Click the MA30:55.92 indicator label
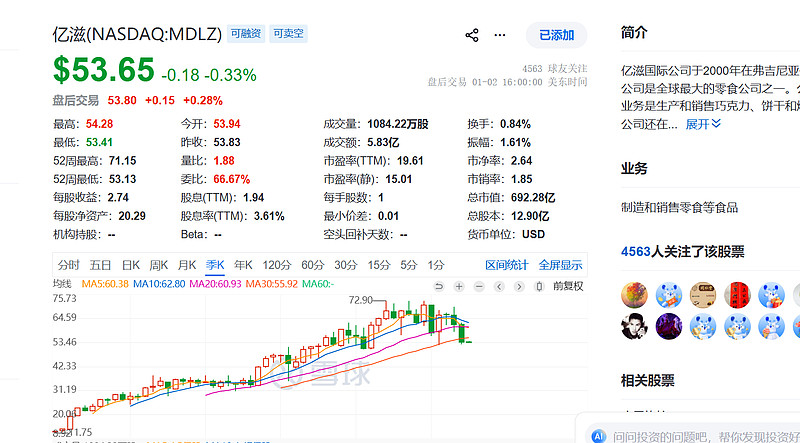 pos(271,284)
